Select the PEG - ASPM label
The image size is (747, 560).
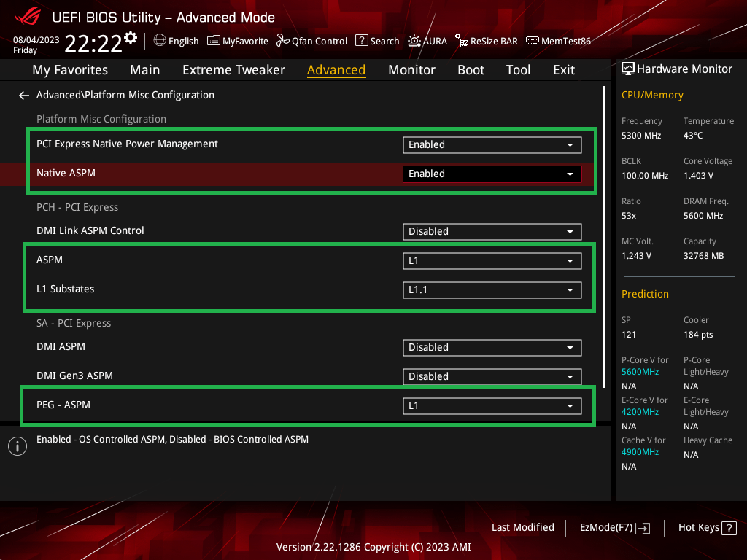click(63, 405)
